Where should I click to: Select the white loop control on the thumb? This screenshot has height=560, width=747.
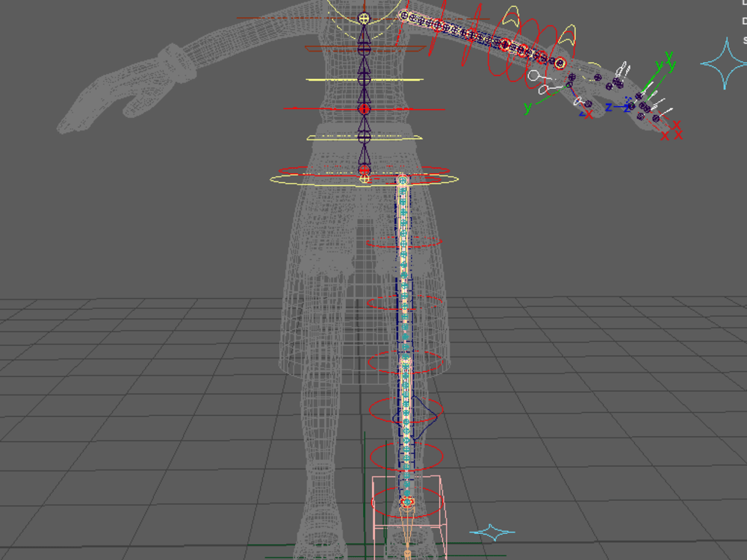click(x=578, y=101)
